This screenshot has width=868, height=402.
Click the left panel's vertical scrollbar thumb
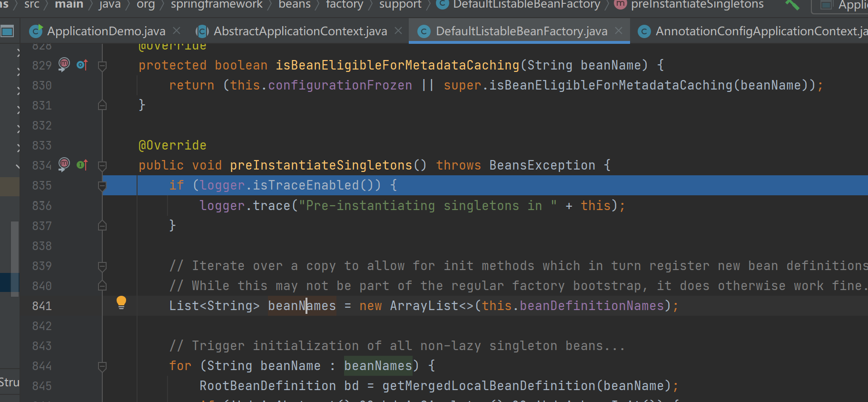[x=15, y=259]
